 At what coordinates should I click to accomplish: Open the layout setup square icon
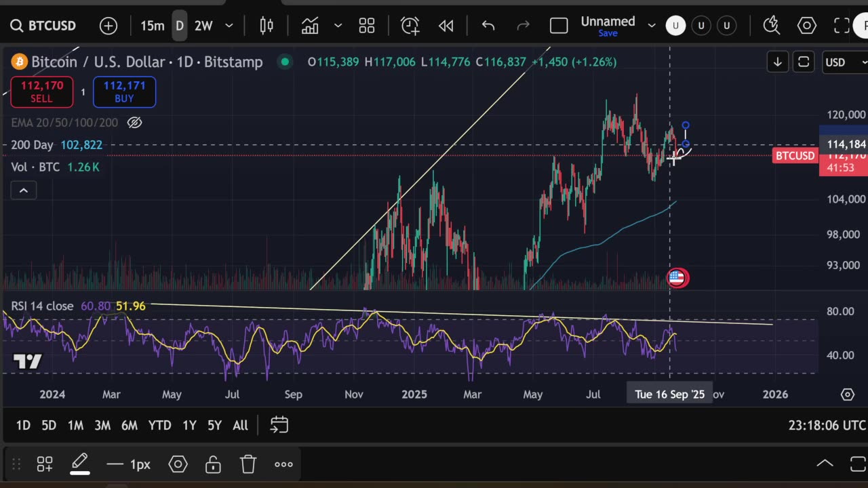pyautogui.click(x=559, y=26)
